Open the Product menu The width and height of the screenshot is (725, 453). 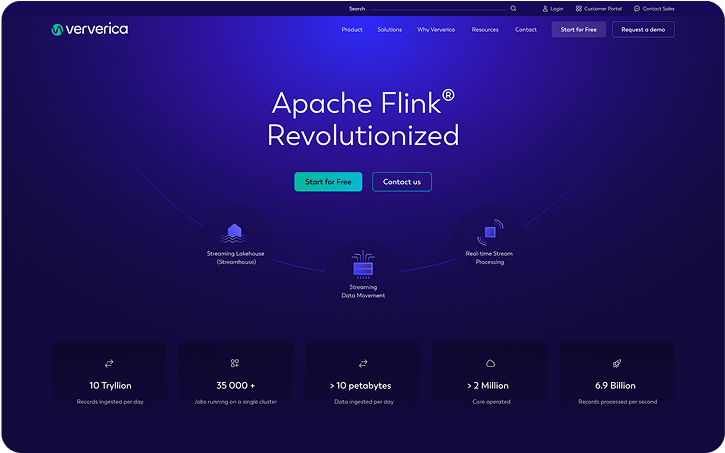(x=352, y=30)
